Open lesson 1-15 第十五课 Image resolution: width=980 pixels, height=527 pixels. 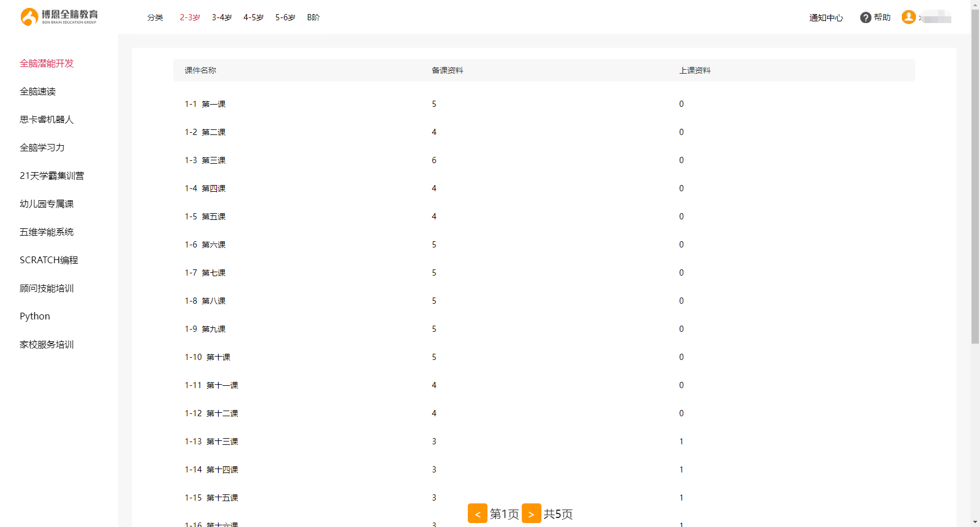point(211,498)
